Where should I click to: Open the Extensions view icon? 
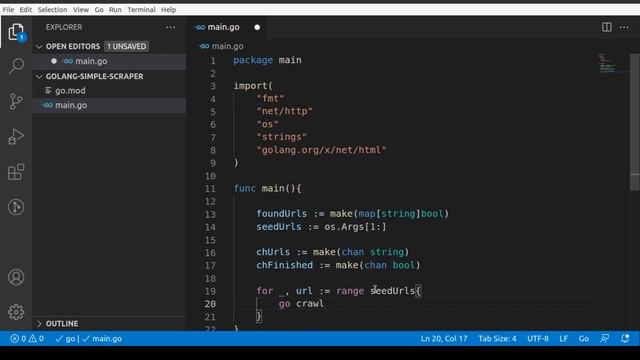(16, 172)
